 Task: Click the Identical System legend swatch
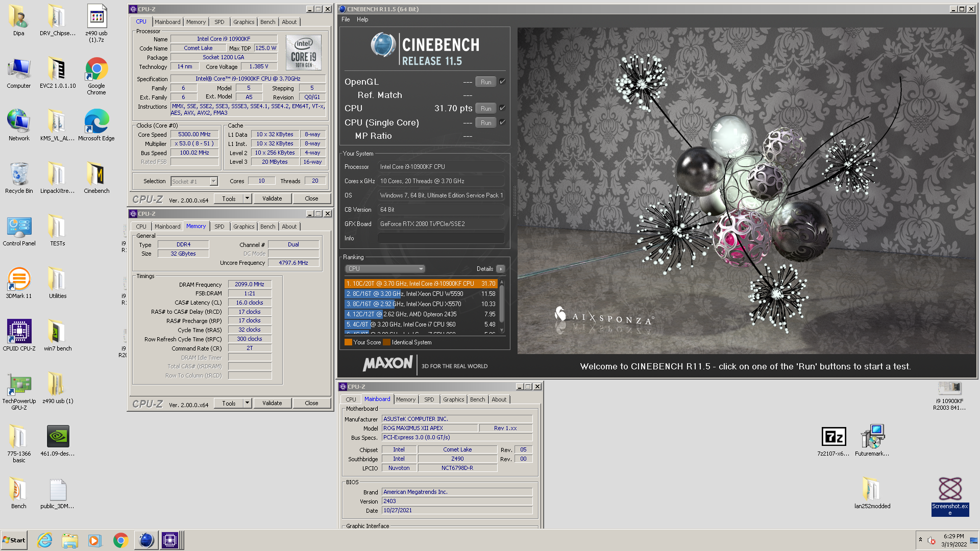coord(386,342)
